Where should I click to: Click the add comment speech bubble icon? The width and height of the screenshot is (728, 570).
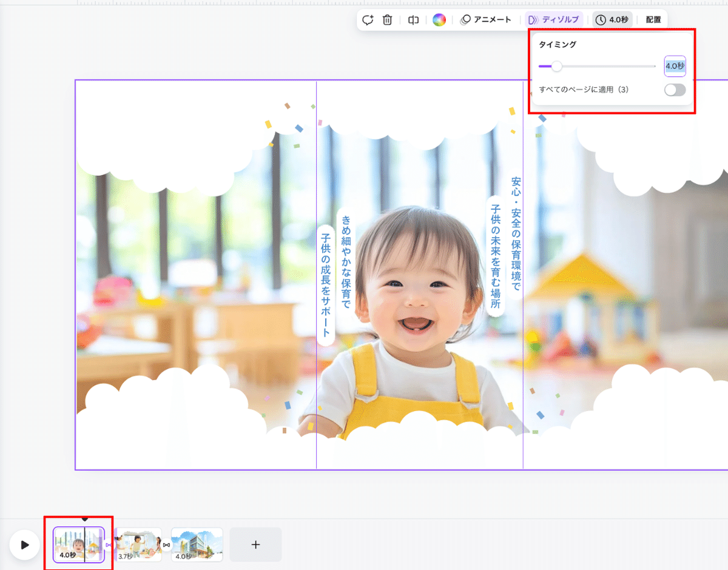click(x=368, y=20)
